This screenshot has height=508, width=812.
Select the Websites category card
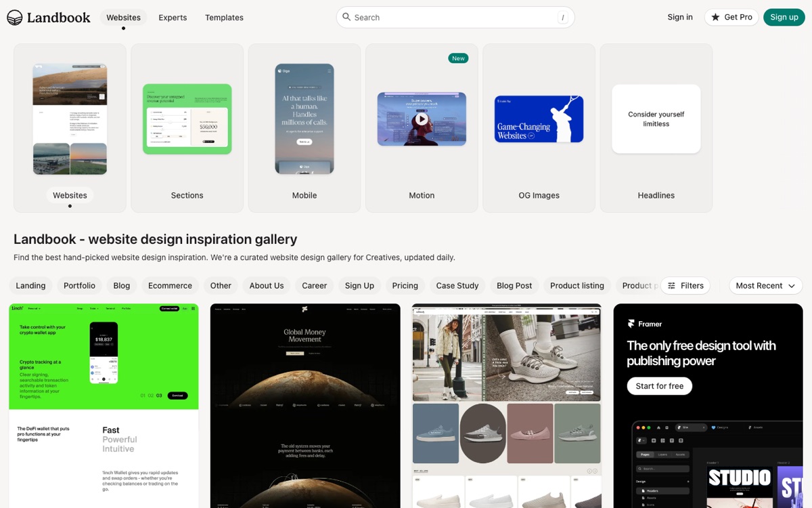70,128
